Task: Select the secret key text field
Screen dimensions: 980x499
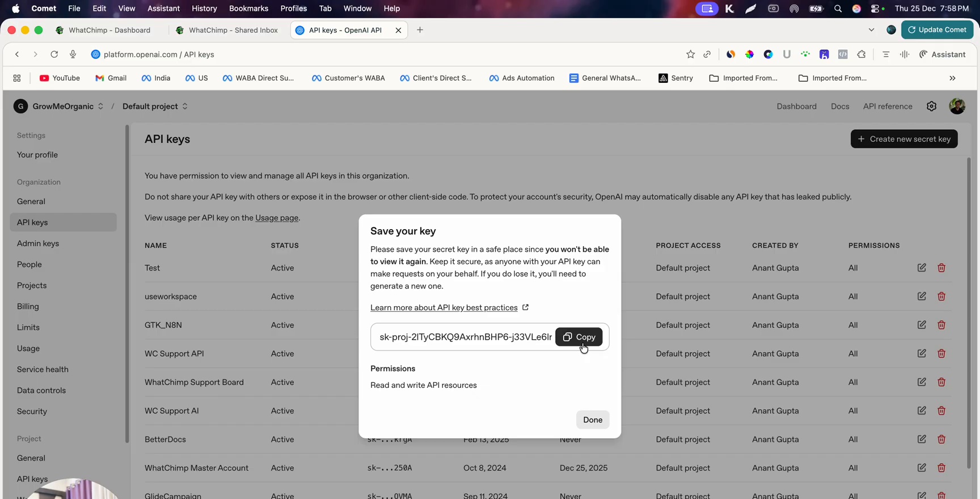Action: [465, 337]
